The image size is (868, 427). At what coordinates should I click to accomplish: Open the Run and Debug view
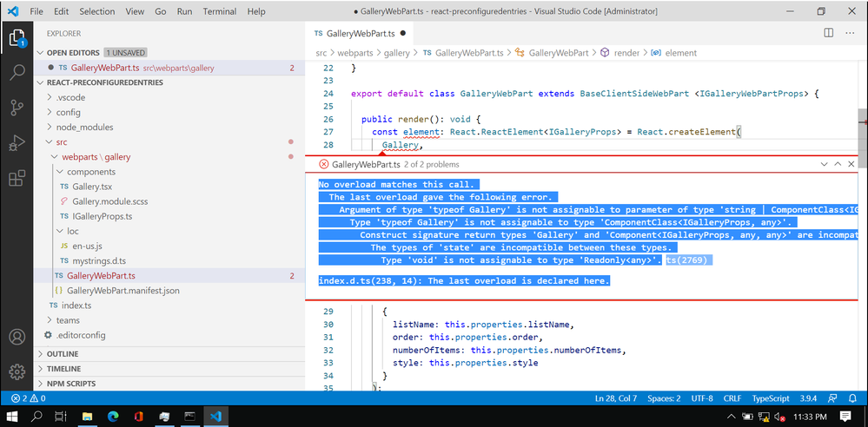(x=17, y=142)
